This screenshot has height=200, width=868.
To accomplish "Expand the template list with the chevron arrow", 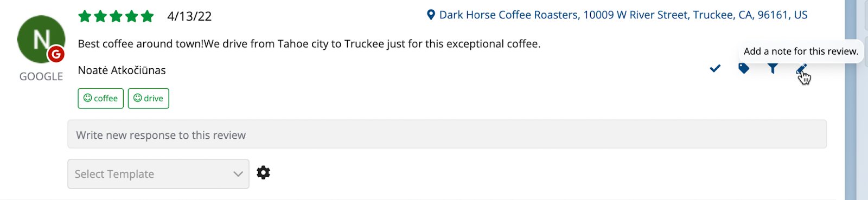I will click(x=238, y=174).
